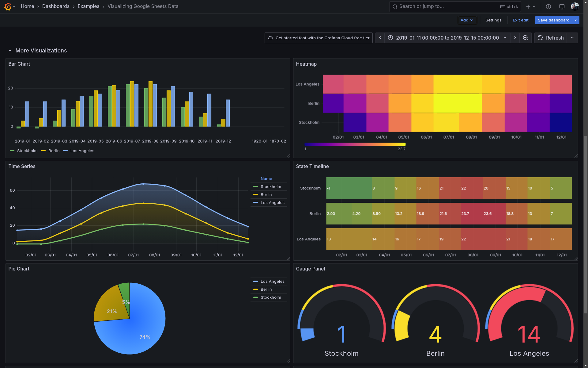This screenshot has height=368, width=588.
Task: Click the Exit edit link
Action: click(x=520, y=20)
